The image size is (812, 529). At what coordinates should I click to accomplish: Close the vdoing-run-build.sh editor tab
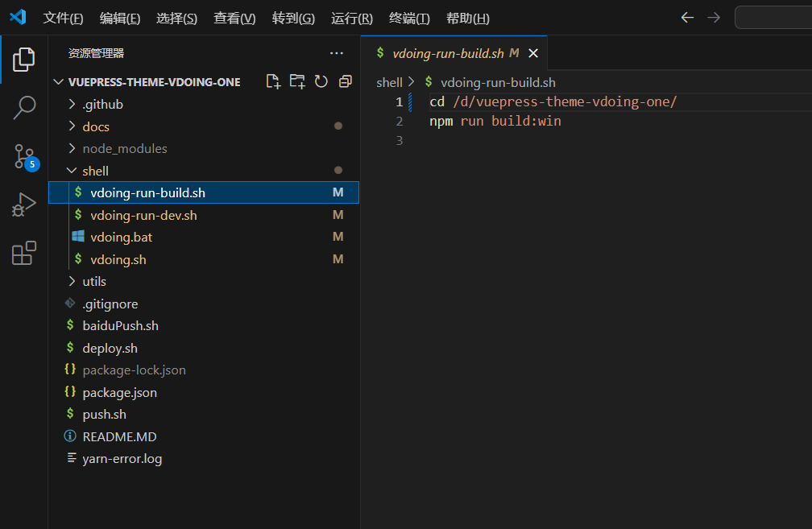[533, 53]
